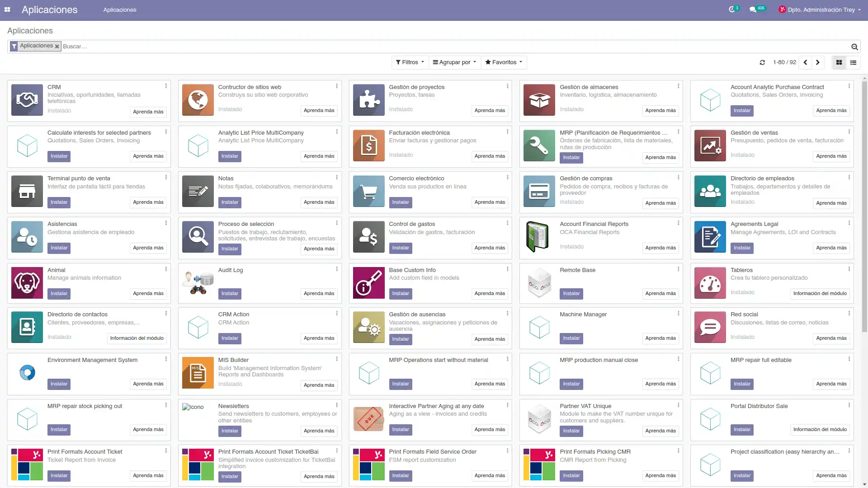The image size is (868, 488).
Task: Install the Newsletters module
Action: (230, 431)
